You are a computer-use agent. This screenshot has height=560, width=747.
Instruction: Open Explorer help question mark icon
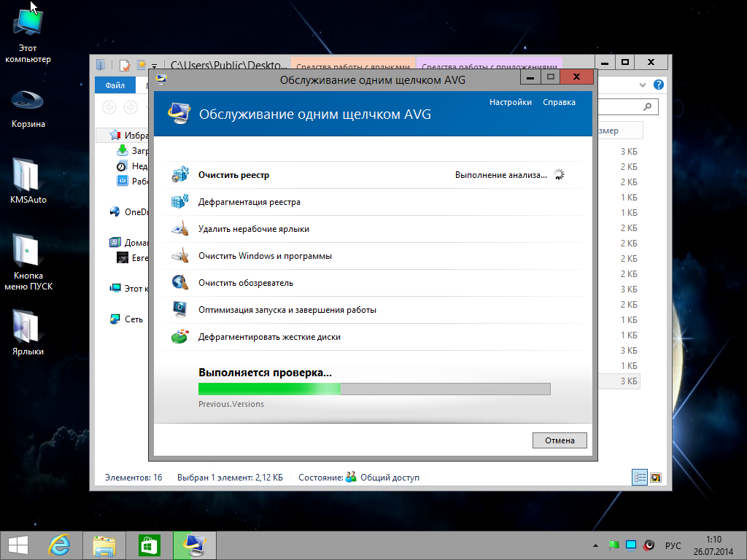coord(659,85)
